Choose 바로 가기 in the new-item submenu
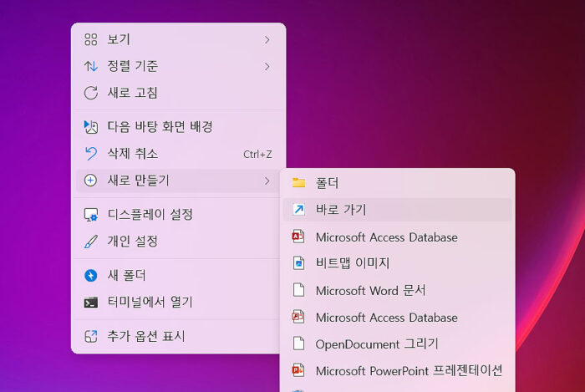Screen dimensions: 585x392 397,210
